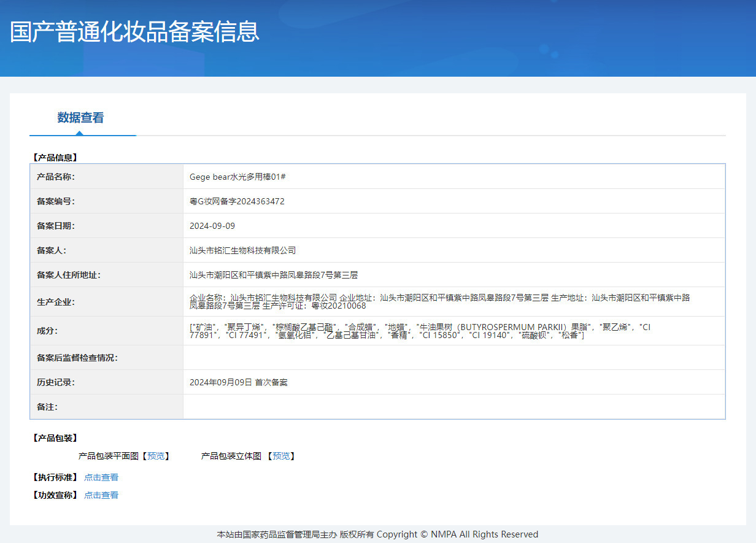Click the filing date 2024-09-09
The width and height of the screenshot is (756, 543).
click(x=212, y=226)
